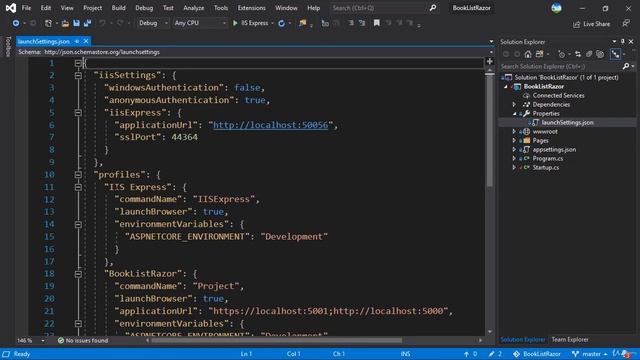The image size is (640, 360).
Task: Open the 146 % zoom dropdown
Action: click(42, 340)
